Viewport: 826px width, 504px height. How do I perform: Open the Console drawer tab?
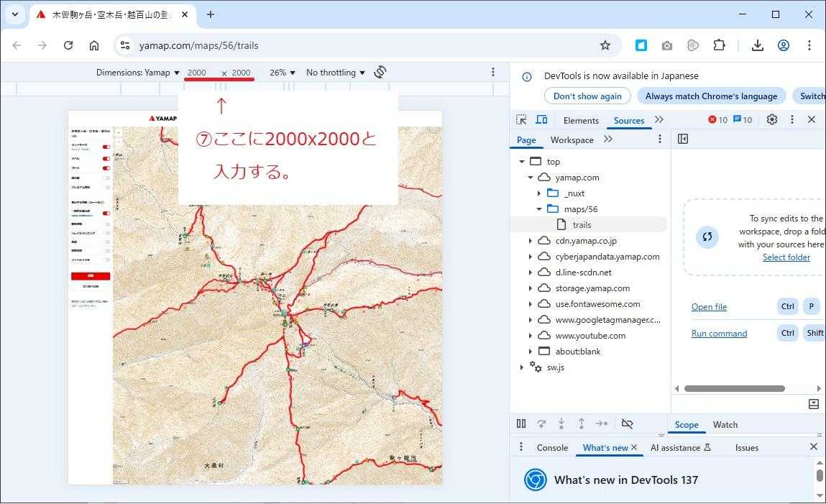552,447
